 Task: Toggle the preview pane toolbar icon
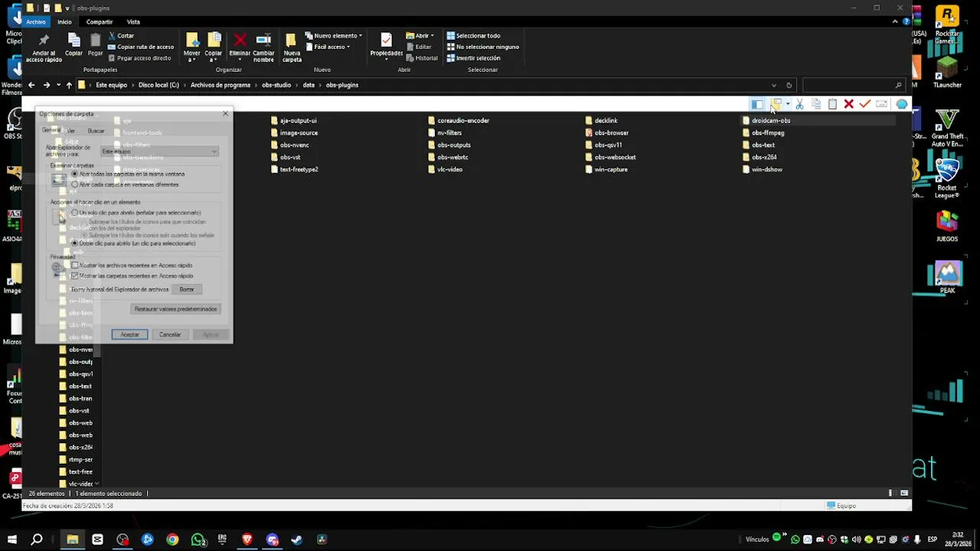pos(757,104)
